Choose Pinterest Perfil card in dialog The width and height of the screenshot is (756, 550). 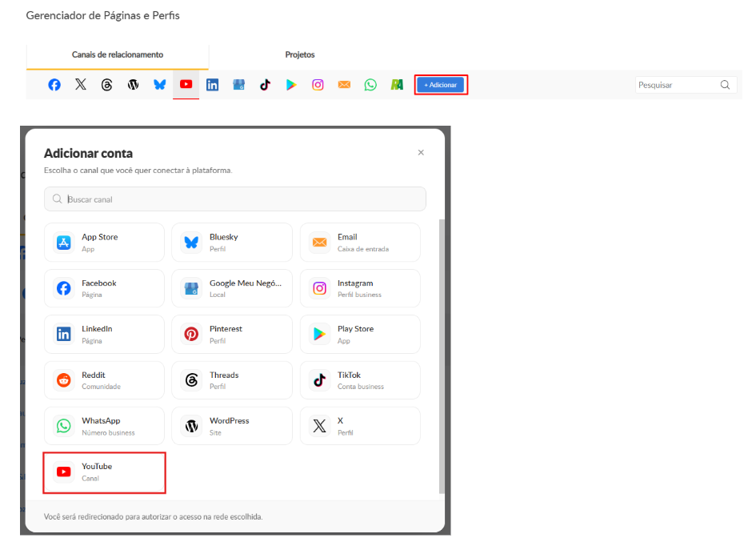pyautogui.click(x=232, y=335)
